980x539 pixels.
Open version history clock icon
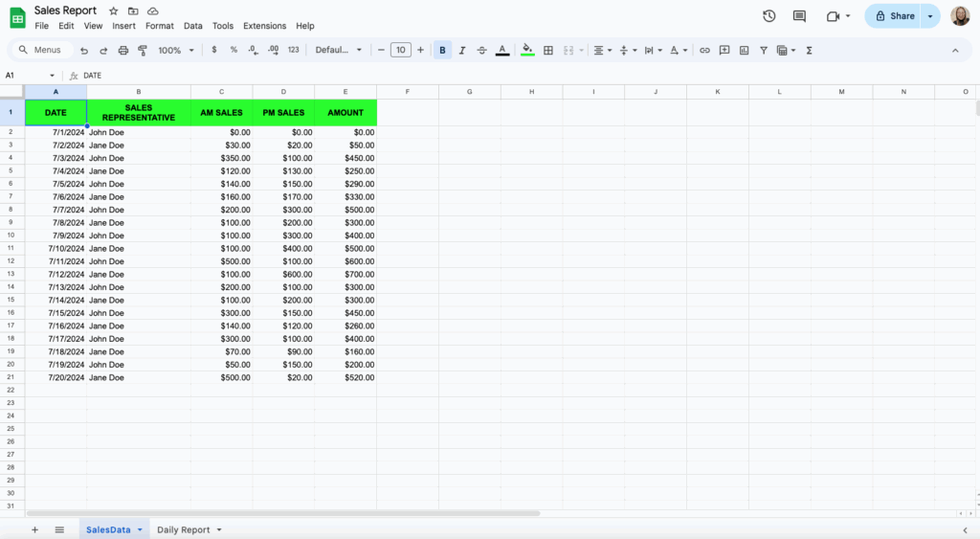click(768, 16)
